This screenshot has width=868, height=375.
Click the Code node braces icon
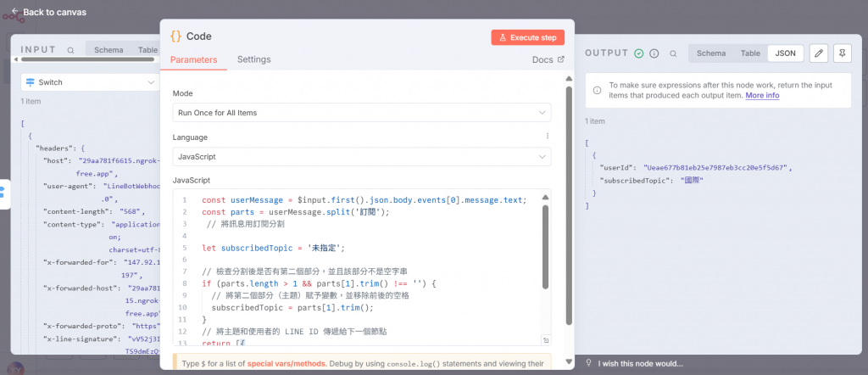click(x=176, y=36)
